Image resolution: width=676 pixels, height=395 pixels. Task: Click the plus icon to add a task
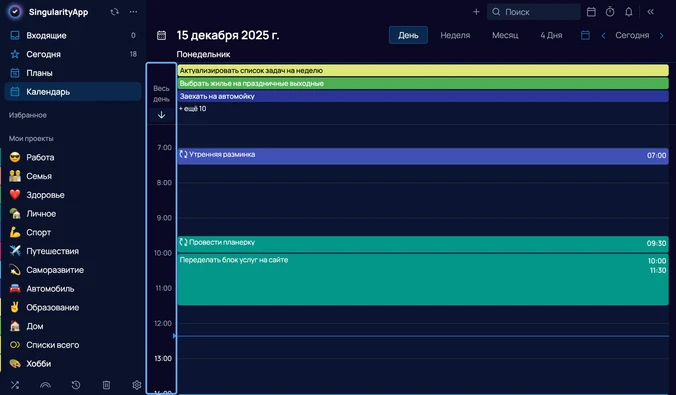(476, 12)
